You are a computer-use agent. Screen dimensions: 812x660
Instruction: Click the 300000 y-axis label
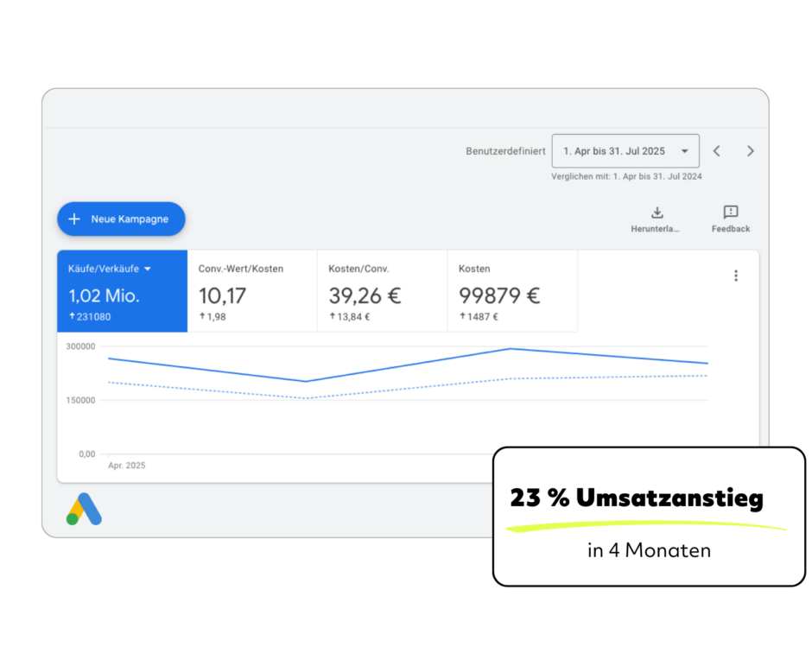point(79,346)
